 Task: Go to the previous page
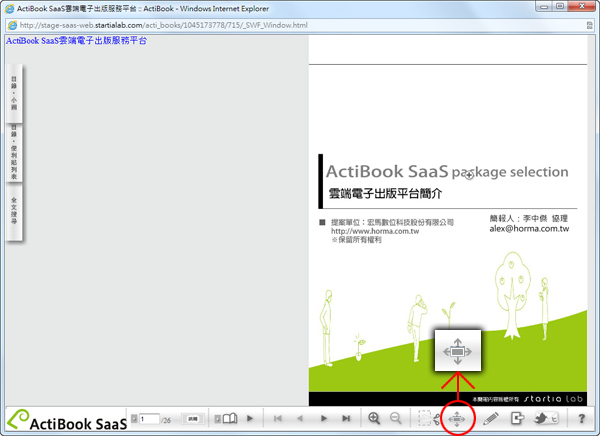tap(300, 418)
